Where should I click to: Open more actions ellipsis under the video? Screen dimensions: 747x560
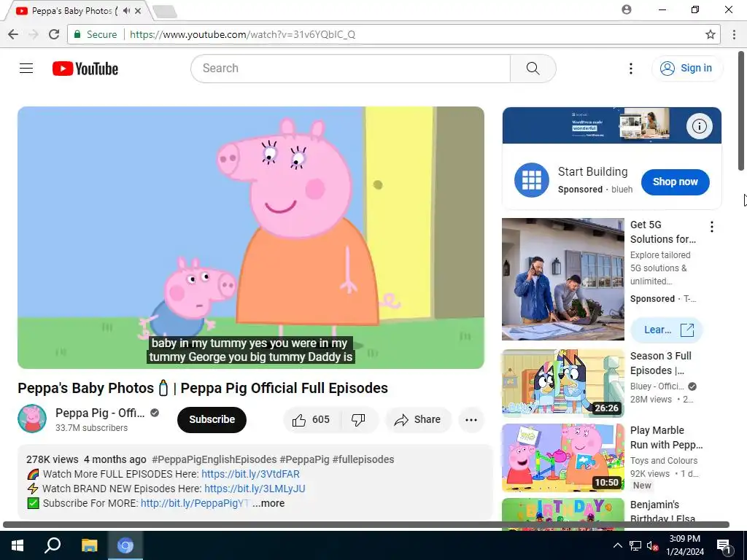(x=471, y=419)
